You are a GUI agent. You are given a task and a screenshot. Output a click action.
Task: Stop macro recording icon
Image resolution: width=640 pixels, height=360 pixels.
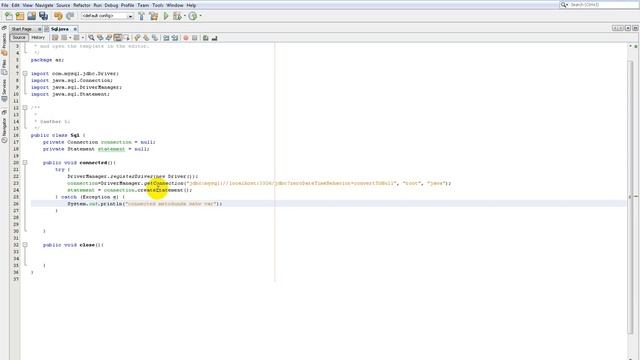[195, 38]
